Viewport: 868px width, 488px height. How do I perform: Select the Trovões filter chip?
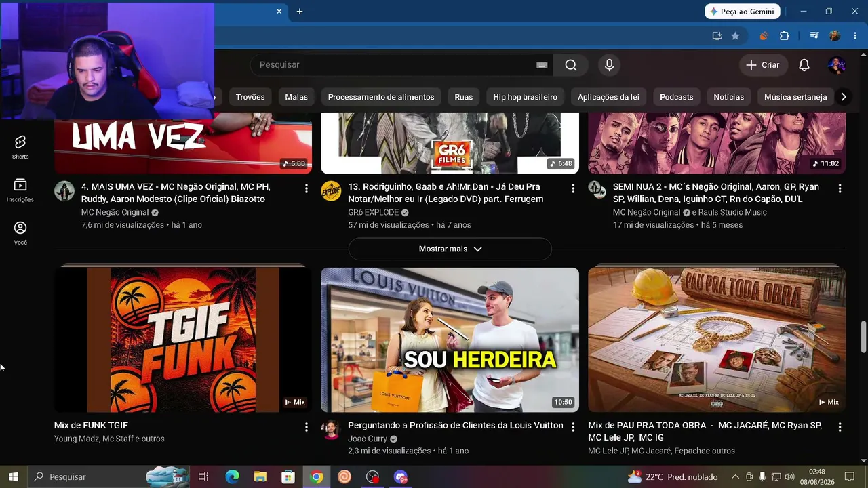point(250,97)
